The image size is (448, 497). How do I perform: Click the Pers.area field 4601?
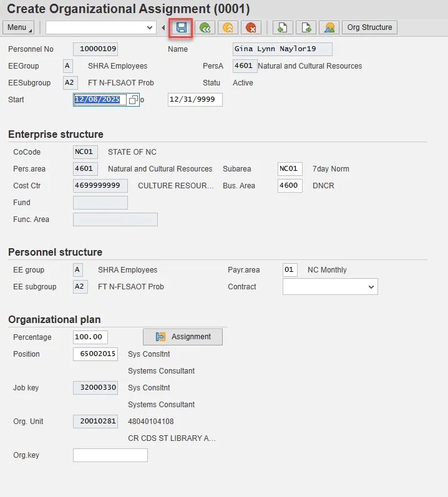85,169
